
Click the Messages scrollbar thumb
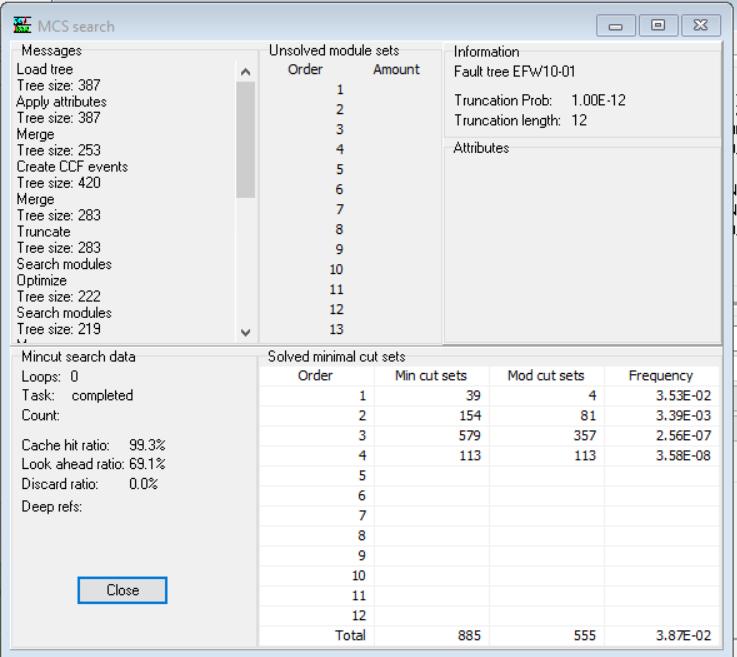[x=245, y=140]
